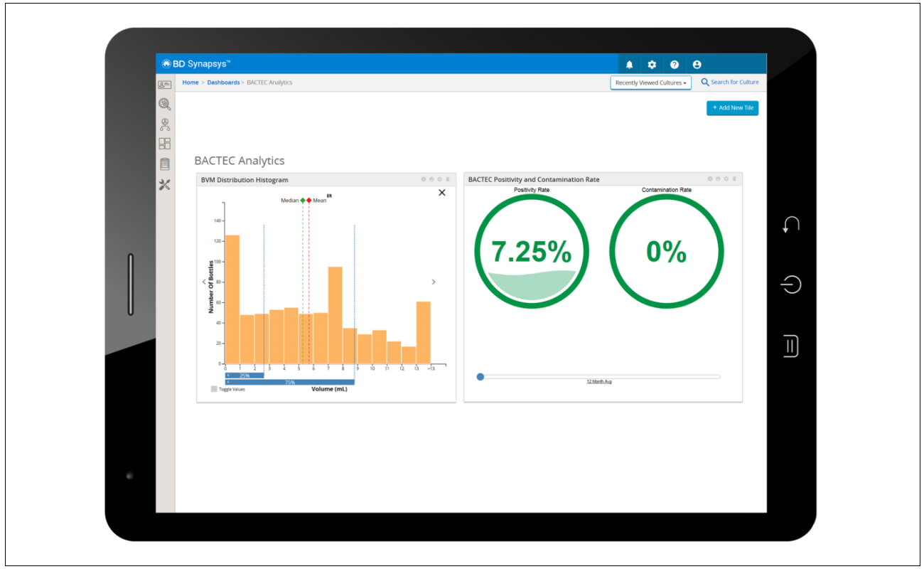Open the settings gear in top bar
This screenshot has height=569, width=924.
[x=652, y=64]
